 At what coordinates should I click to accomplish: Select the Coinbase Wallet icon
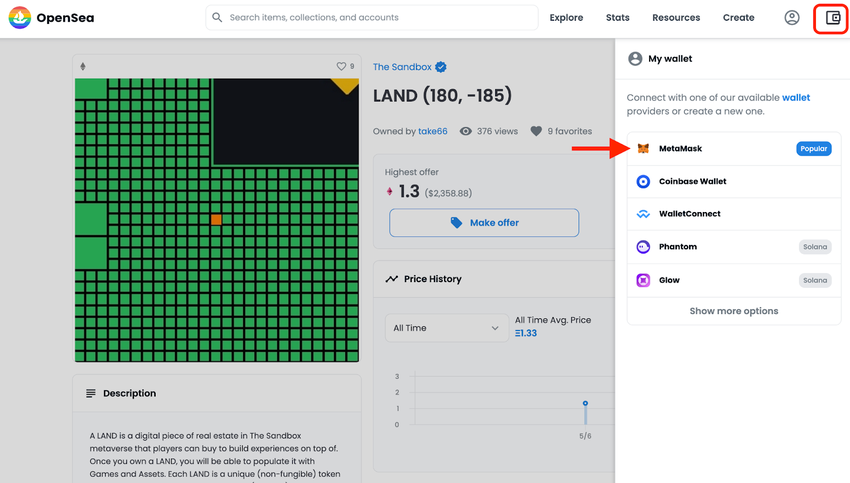point(643,182)
